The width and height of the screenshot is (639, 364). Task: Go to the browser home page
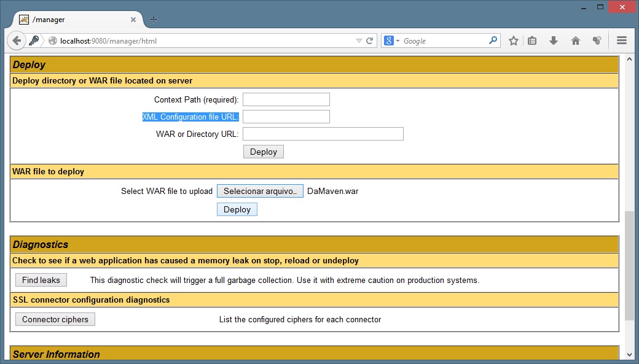(x=576, y=41)
